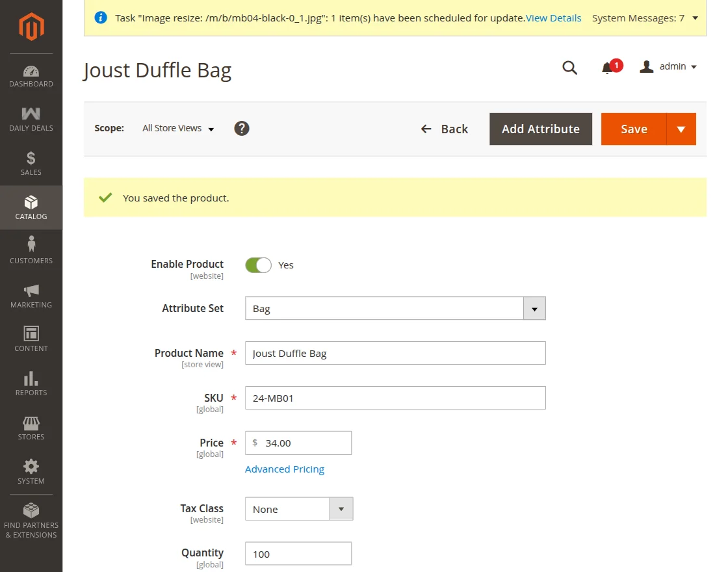Open the Advanced Pricing link
Screen dimensions: 728x572
[285, 469]
